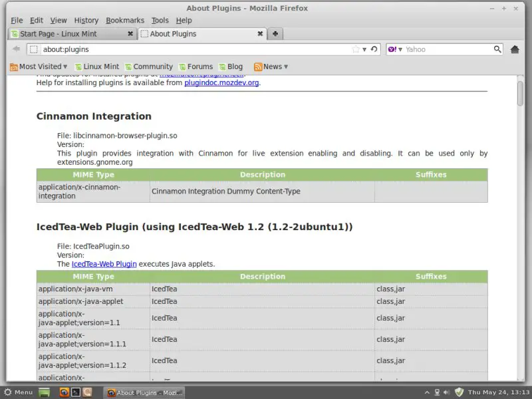Click the Cinnamon Integration heading
Image resolution: width=532 pixels, height=399 pixels.
pyautogui.click(x=94, y=116)
